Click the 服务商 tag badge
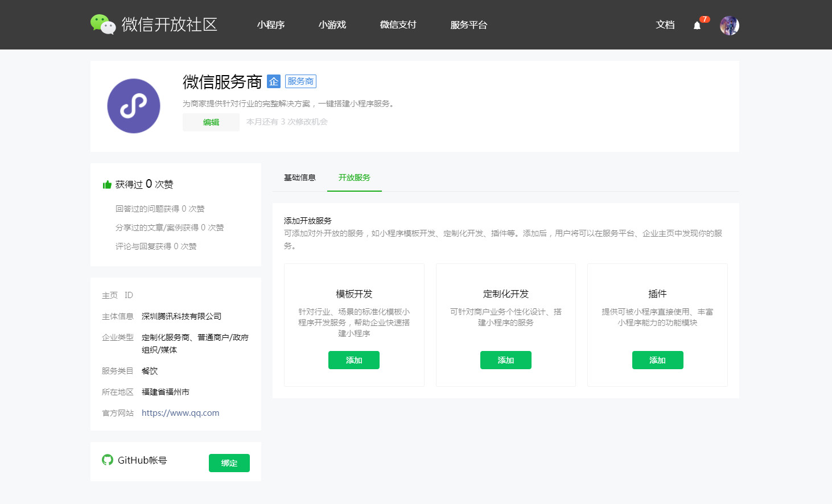832x504 pixels. point(300,81)
